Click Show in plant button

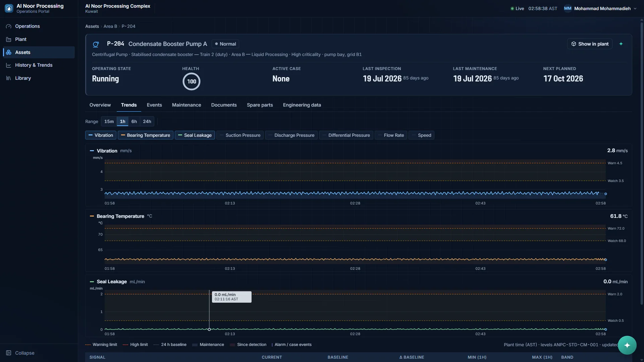(590, 44)
